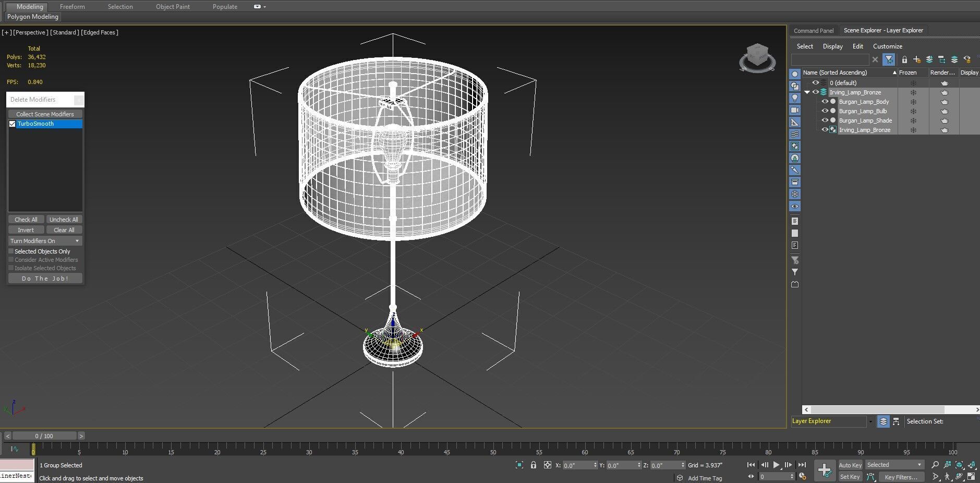Toggle frozen objects display filter (snowflake icon)
980x483 pixels.
795,194
